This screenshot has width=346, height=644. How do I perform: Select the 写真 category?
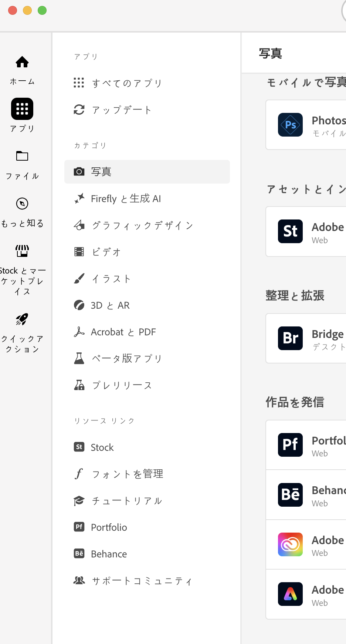click(x=101, y=172)
